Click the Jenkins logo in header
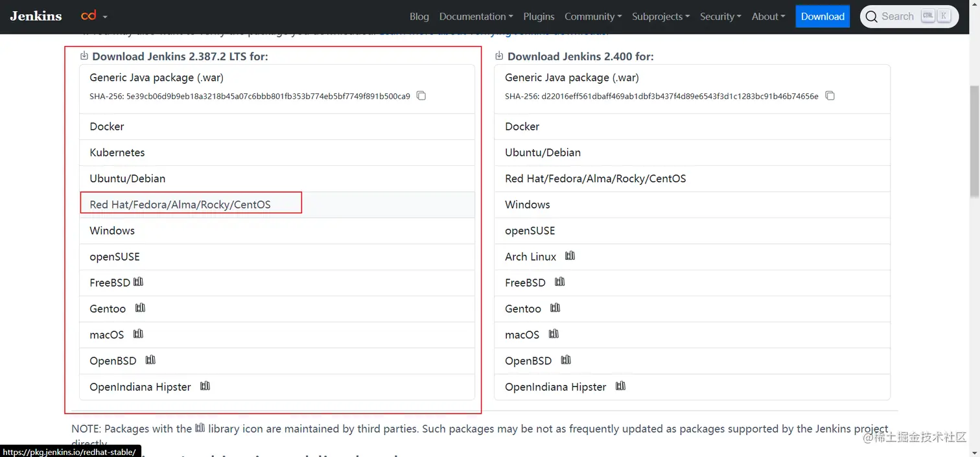This screenshot has width=980, height=457. click(x=36, y=16)
